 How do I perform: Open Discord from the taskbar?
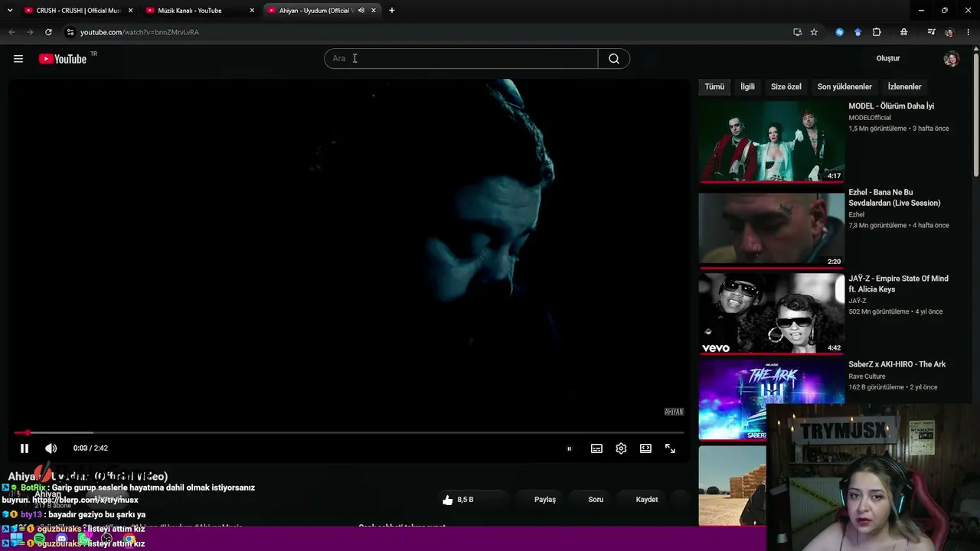[61, 540]
